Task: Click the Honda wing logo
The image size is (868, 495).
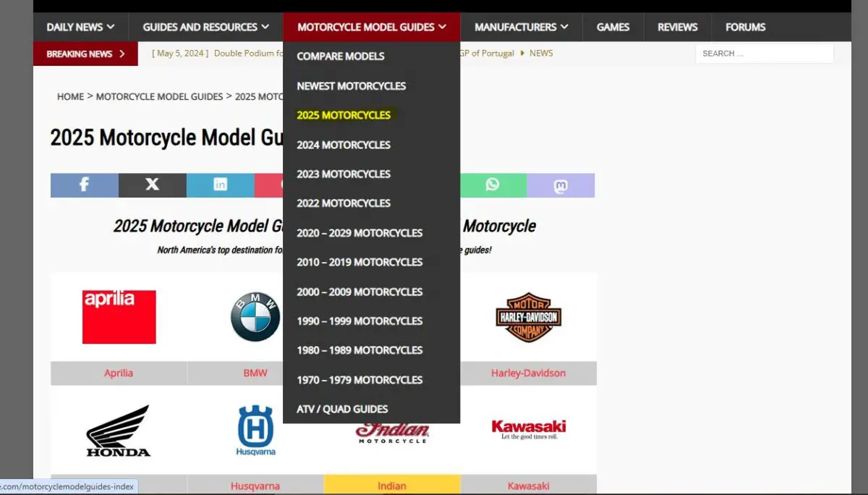Action: coord(118,431)
